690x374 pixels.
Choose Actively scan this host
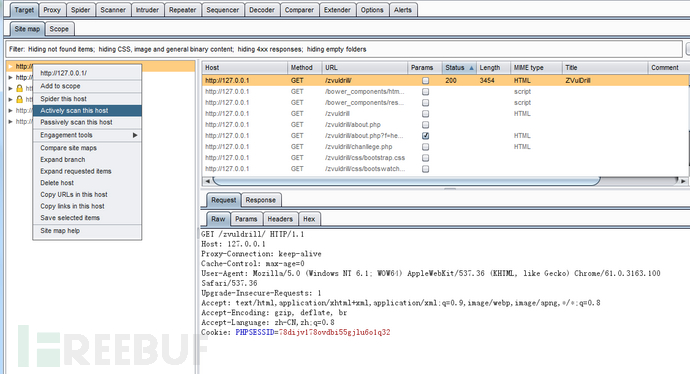tap(87, 110)
